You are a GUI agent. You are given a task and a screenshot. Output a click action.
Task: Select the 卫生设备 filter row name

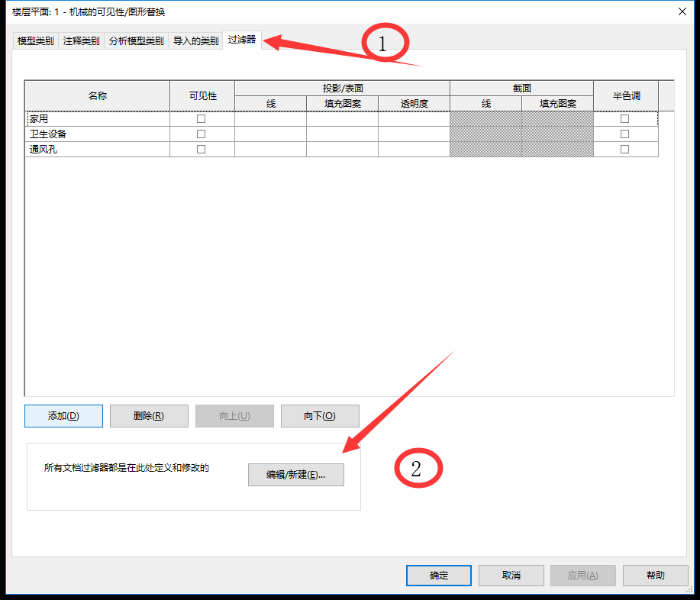point(98,134)
